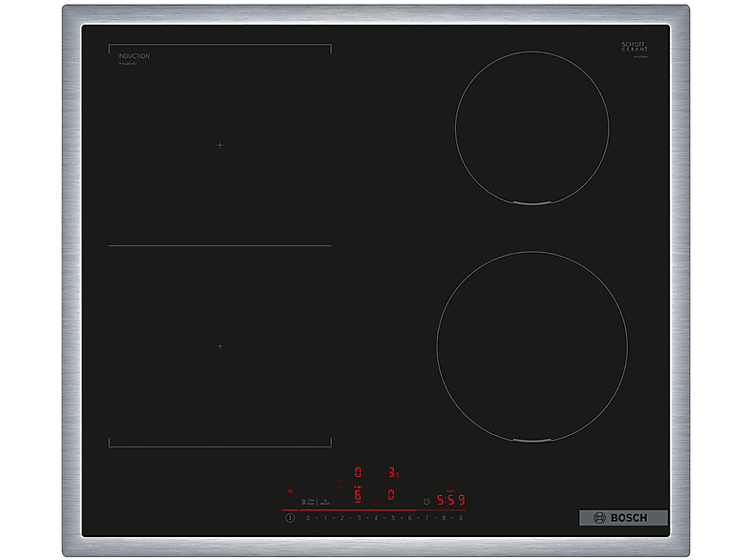Tap the timer clock icon
This screenshot has width=750, height=560.
[x=427, y=501]
